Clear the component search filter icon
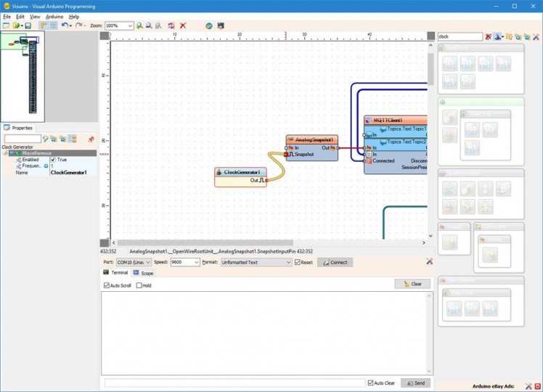This screenshot has width=543, height=392. [489, 36]
